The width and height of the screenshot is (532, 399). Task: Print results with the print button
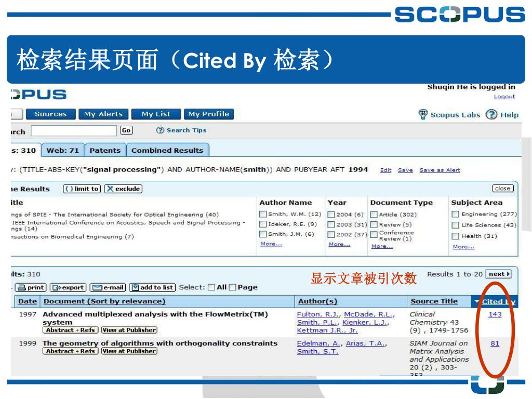coord(31,287)
